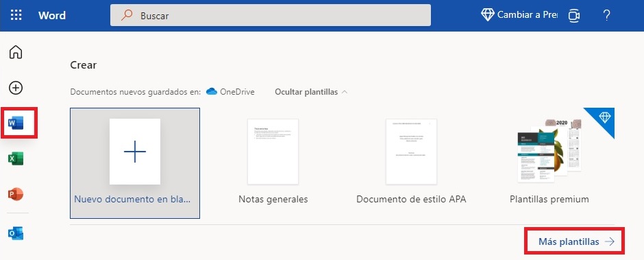
Task: Click the OneDrive cloud icon
Action: 212,91
